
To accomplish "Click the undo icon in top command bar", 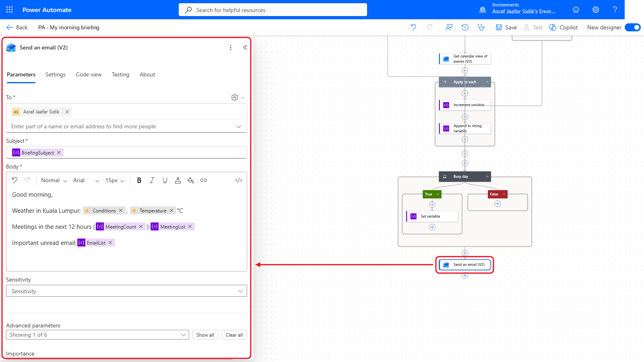I will click(x=413, y=27).
